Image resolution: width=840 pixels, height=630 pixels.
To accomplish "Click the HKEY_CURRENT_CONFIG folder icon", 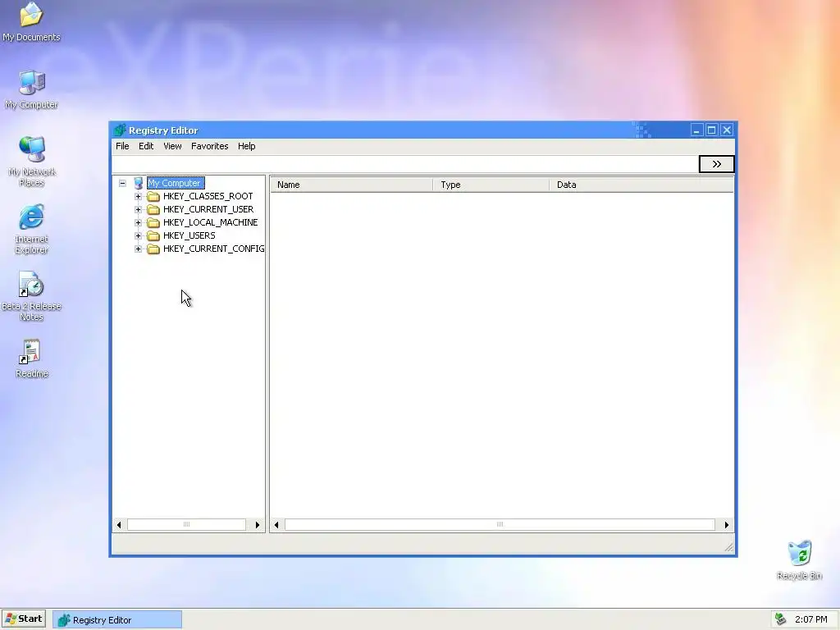I will 153,249.
